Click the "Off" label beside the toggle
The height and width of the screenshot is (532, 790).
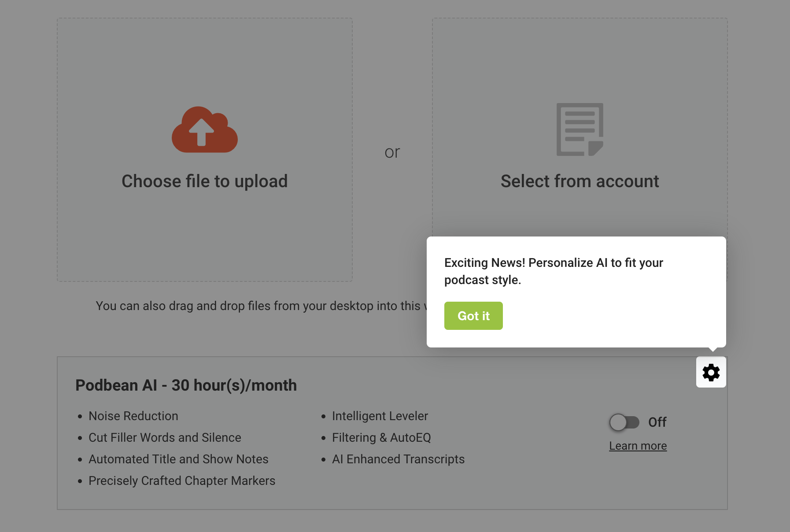click(657, 422)
